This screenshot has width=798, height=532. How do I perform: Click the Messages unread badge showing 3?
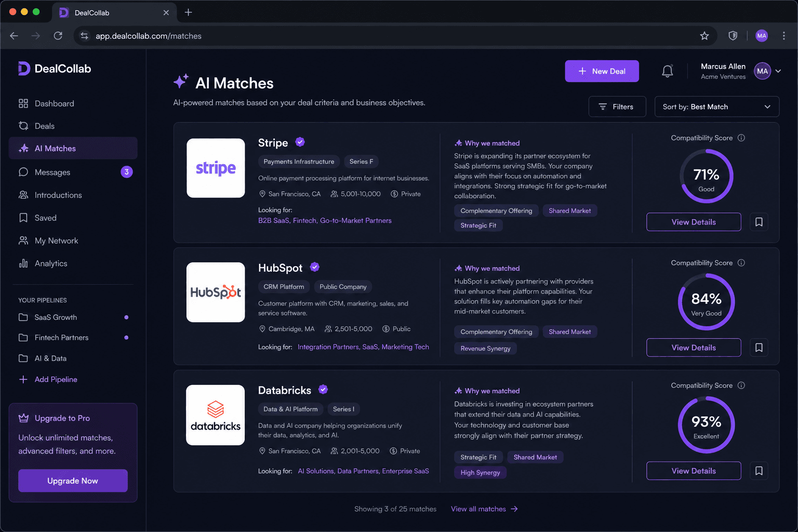click(127, 172)
